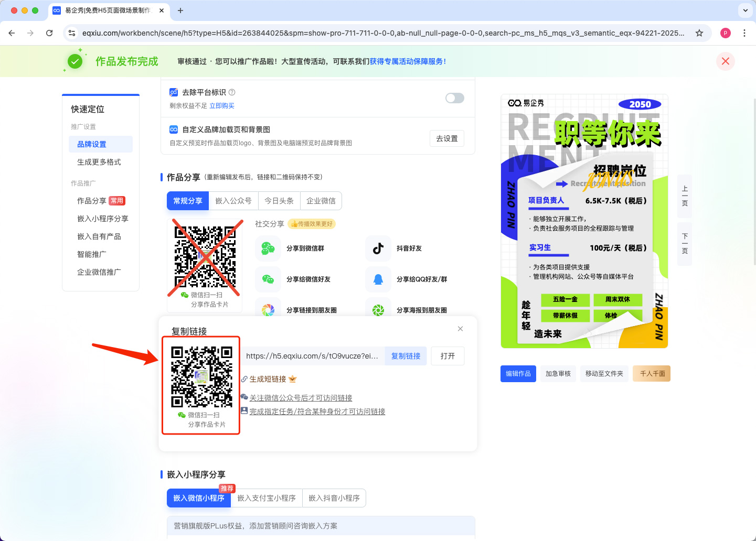Switch to the 今日头条 tab
The height and width of the screenshot is (541, 756).
279,201
